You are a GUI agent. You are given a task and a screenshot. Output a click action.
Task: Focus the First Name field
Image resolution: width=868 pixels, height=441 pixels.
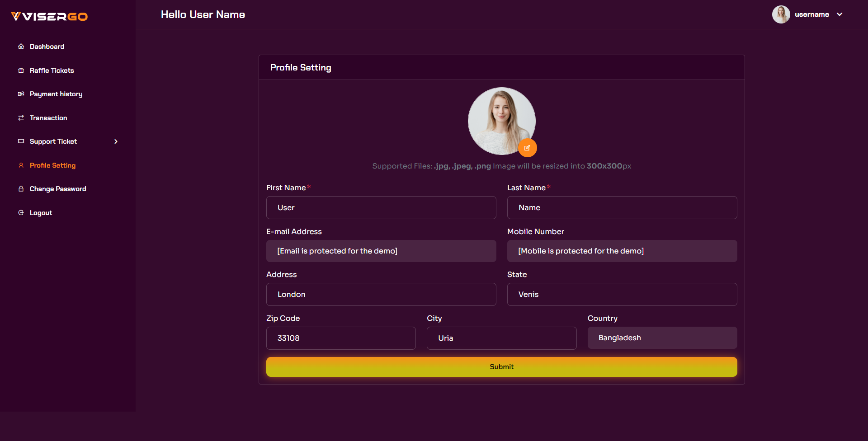(381, 207)
